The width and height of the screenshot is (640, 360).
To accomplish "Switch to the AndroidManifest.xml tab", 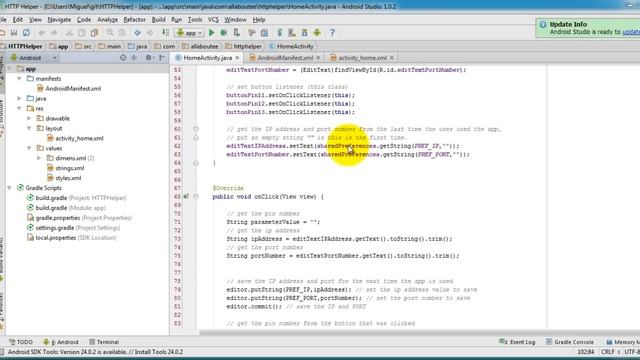I will [x=285, y=58].
